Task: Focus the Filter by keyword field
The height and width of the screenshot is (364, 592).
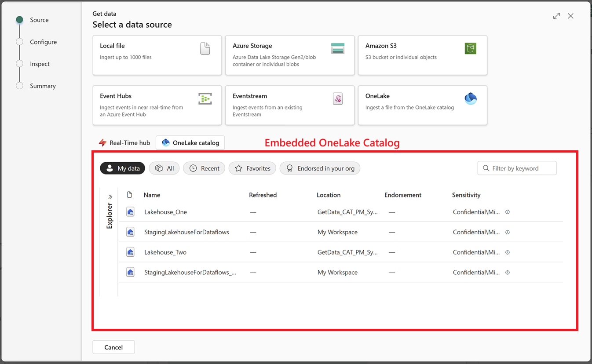Action: 517,168
